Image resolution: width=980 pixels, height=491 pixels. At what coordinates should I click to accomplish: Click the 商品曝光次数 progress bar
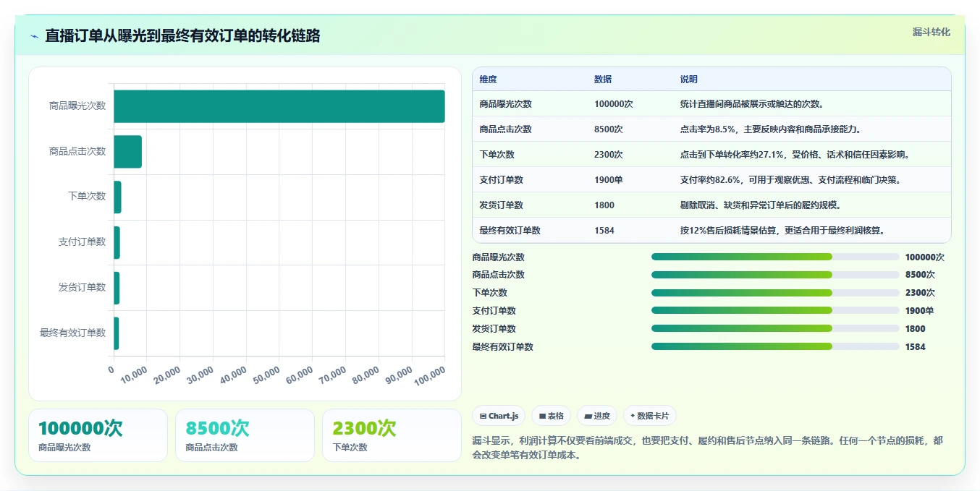pos(775,257)
